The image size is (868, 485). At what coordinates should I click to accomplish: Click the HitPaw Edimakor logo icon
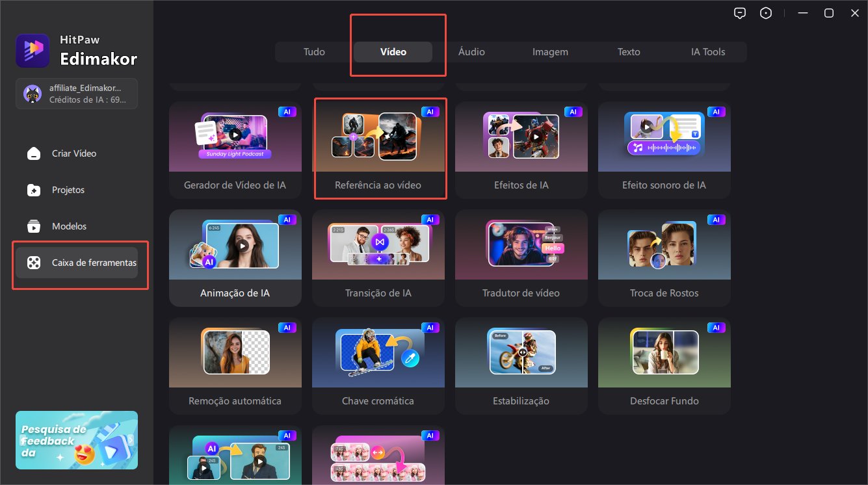click(x=33, y=51)
